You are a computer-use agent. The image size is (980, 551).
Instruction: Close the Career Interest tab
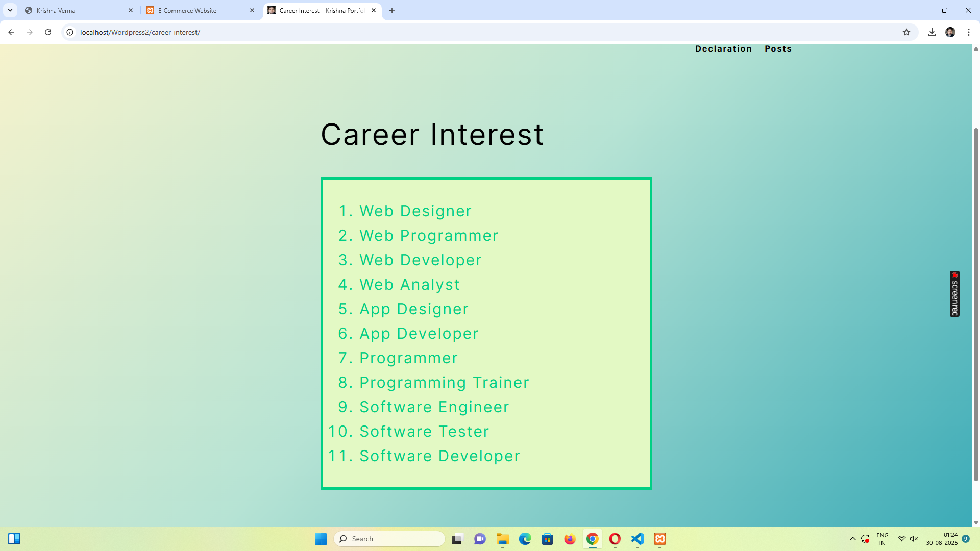pyautogui.click(x=374, y=10)
